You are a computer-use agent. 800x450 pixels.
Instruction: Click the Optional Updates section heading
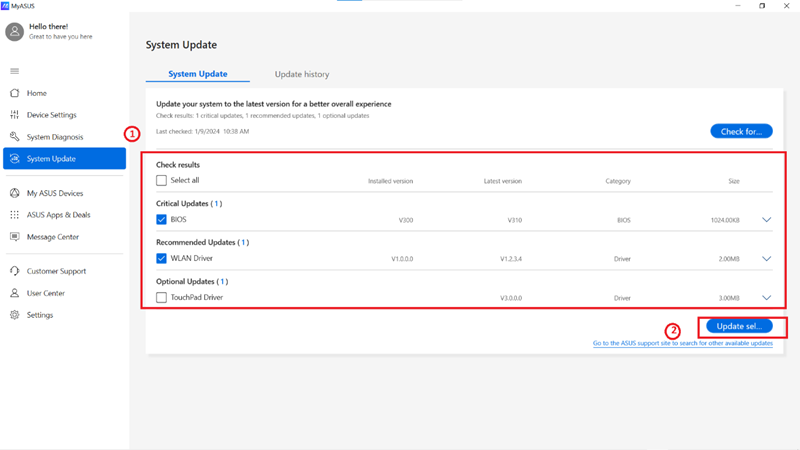pyautogui.click(x=192, y=281)
